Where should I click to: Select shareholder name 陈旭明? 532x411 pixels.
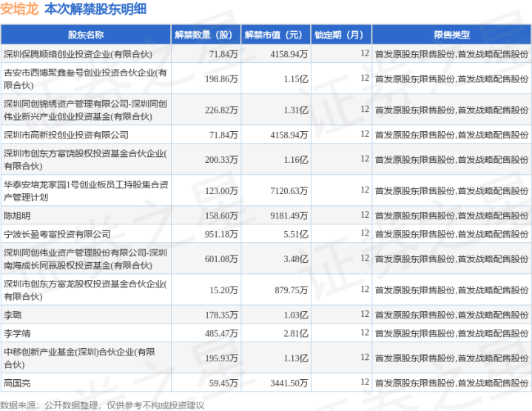pyautogui.click(x=17, y=215)
